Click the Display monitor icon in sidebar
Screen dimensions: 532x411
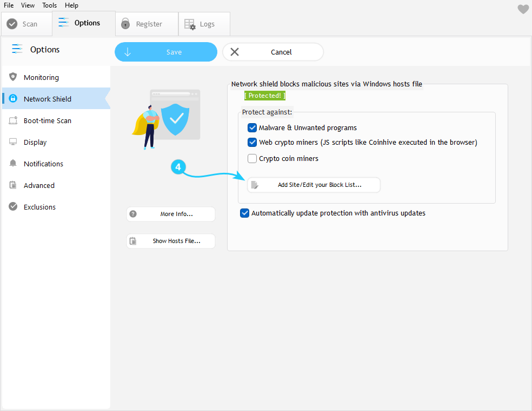[x=13, y=142]
